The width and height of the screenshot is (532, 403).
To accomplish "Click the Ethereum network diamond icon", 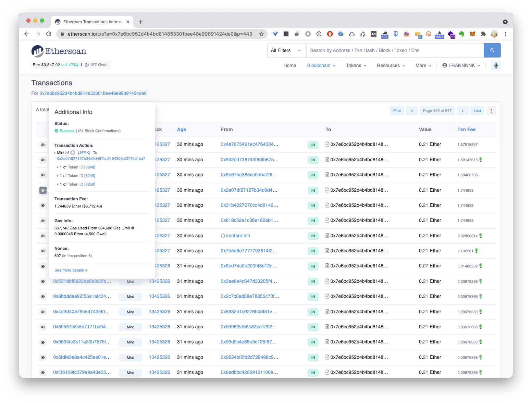I will pos(496,65).
